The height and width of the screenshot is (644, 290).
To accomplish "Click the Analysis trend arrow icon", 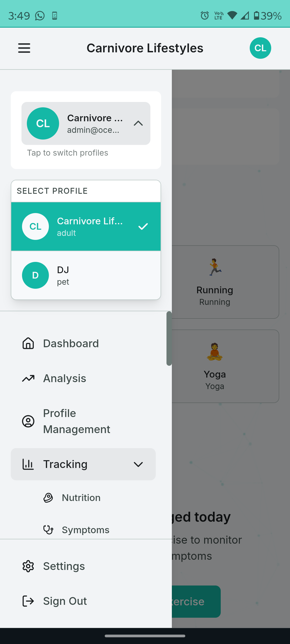I will [x=28, y=378].
